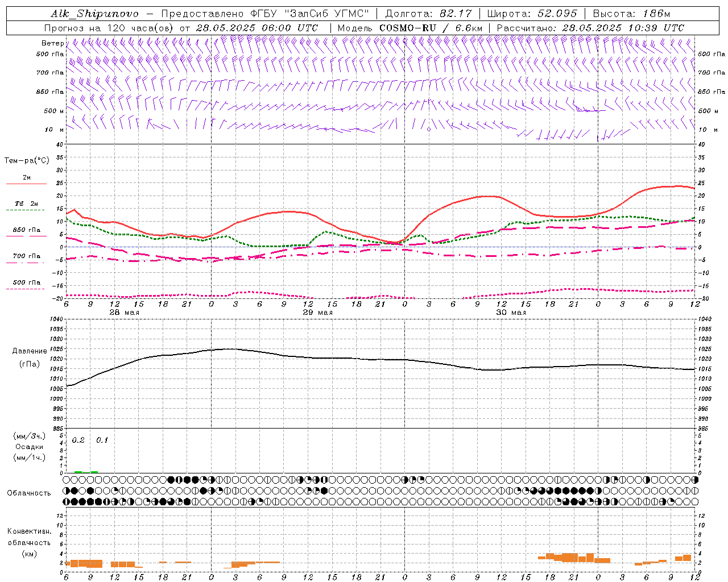Click the 0.2 precipitation amount value
728x582 pixels.
tap(78, 440)
